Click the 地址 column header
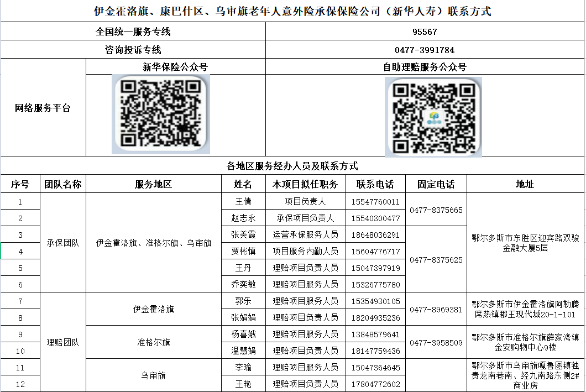The image size is (586, 392). point(525,184)
